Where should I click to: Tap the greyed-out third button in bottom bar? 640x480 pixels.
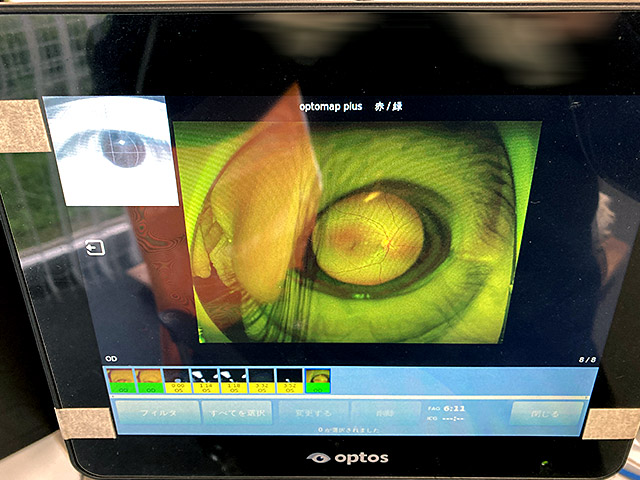click(x=313, y=413)
